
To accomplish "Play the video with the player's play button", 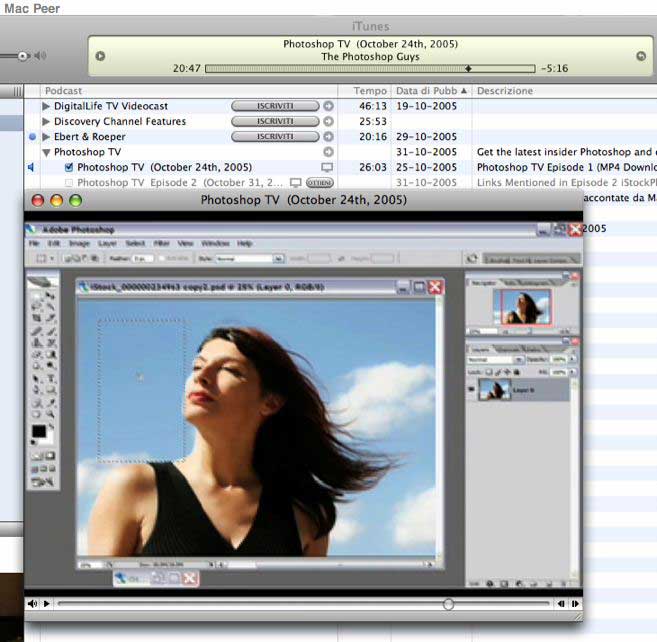I will 47,603.
